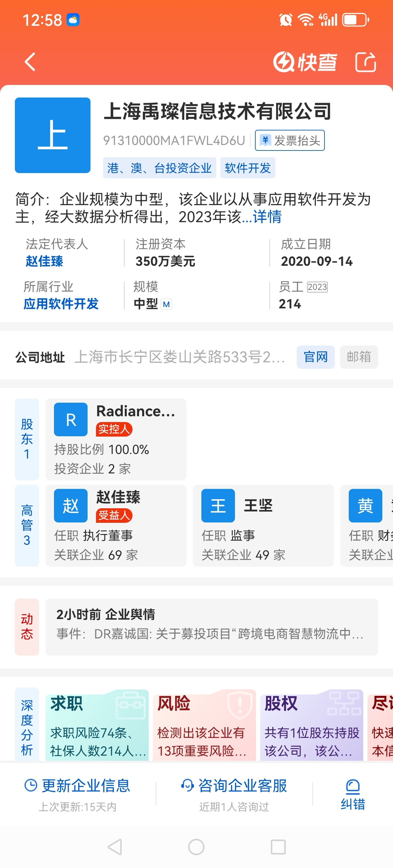Tap the M scale badge icon
393x868 pixels.
coord(166,304)
